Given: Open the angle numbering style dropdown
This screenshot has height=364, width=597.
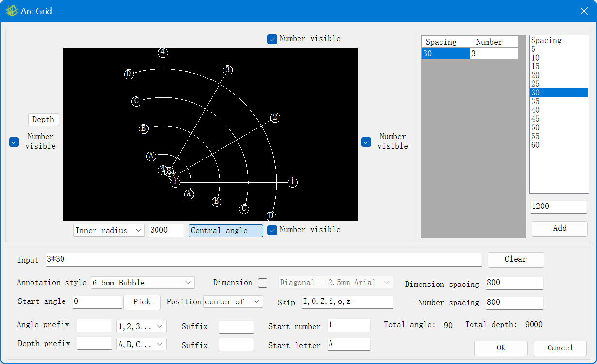Looking at the screenshot, I should 141,326.
